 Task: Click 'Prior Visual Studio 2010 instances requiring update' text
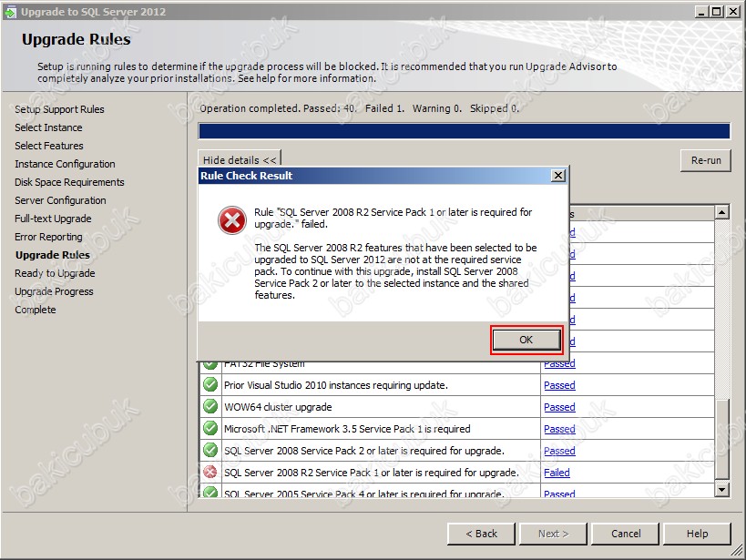tap(336, 385)
